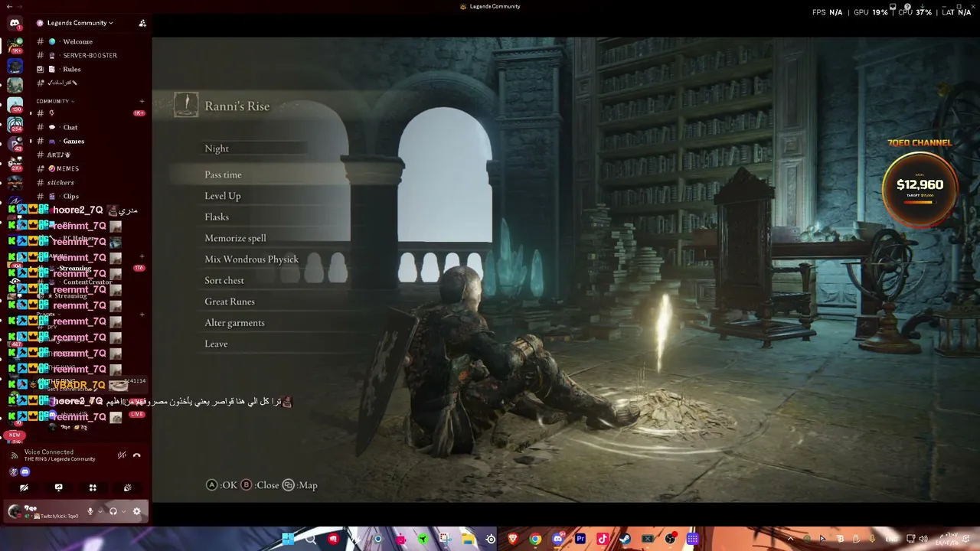Open Steam from the taskbar
Screen dimensions: 980x551
click(625, 539)
